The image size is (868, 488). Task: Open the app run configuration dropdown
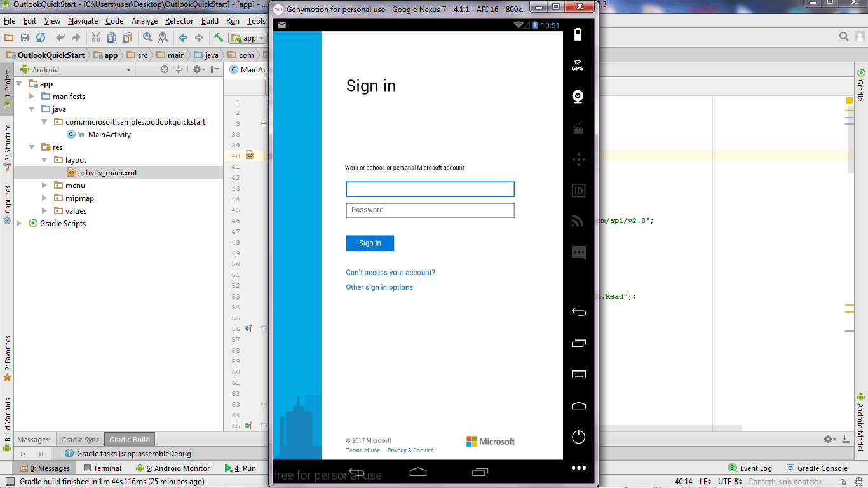point(248,38)
